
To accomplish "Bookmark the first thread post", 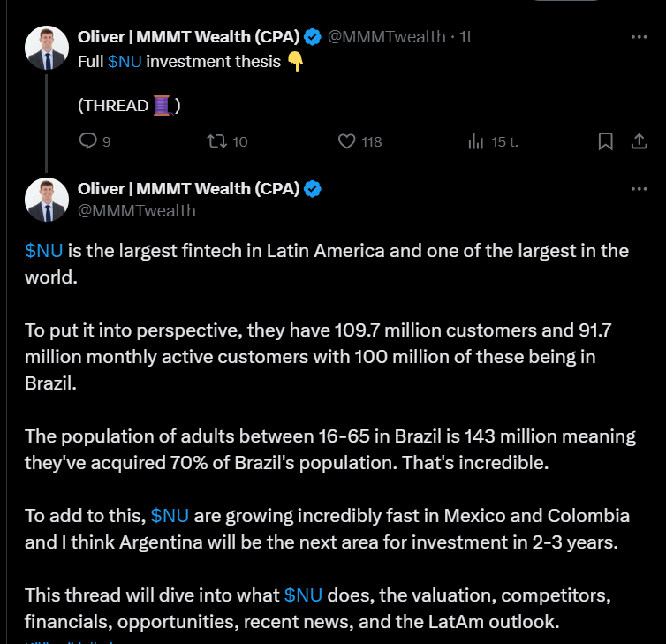I will tap(605, 141).
